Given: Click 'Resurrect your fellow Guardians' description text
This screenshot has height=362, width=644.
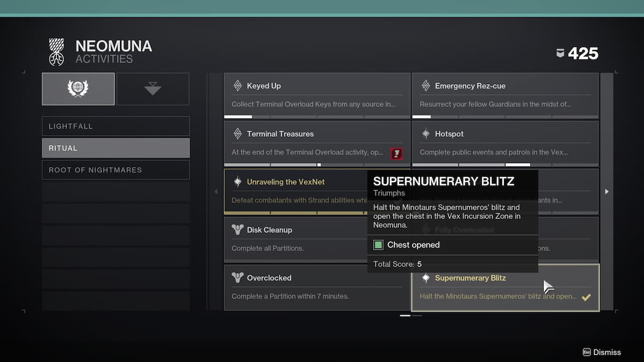Looking at the screenshot, I should 495,104.
